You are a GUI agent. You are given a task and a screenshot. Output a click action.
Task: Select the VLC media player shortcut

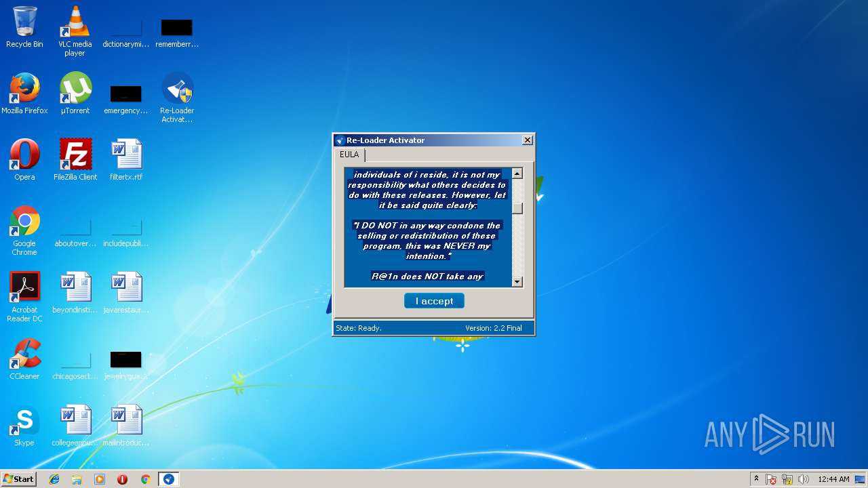click(x=75, y=31)
